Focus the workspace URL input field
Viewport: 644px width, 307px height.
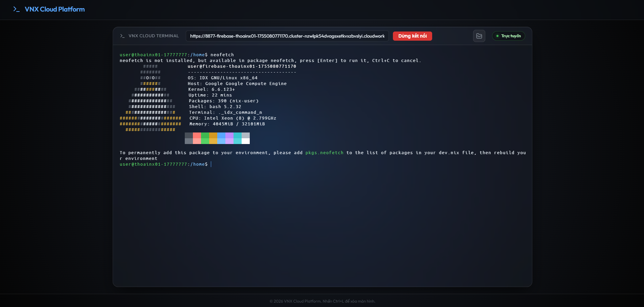click(287, 36)
